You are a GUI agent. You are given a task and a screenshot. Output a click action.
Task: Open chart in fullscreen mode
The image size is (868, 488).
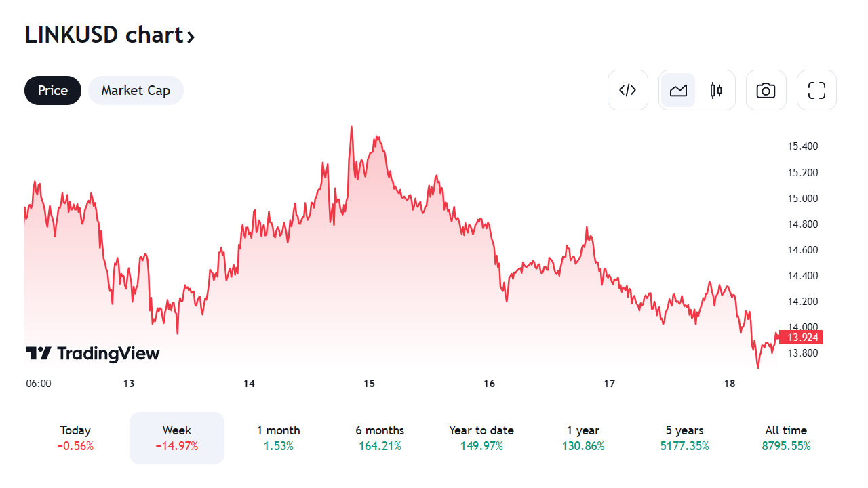click(x=816, y=90)
